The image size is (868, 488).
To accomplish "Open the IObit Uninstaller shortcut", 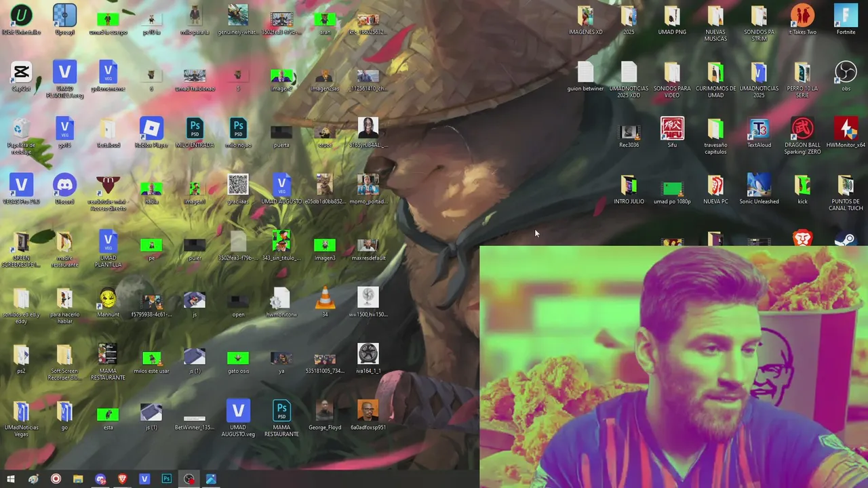I will (x=21, y=20).
